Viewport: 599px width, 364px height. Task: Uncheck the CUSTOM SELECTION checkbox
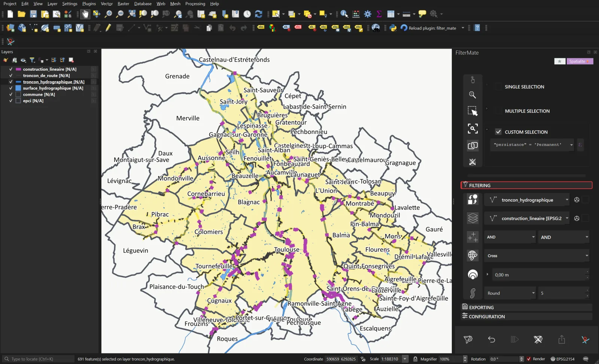click(x=498, y=132)
